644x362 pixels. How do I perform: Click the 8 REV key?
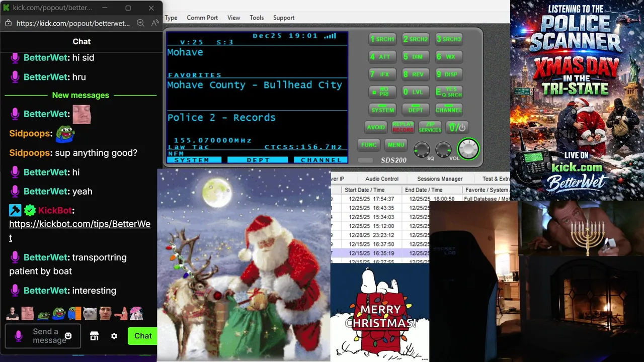416,74
